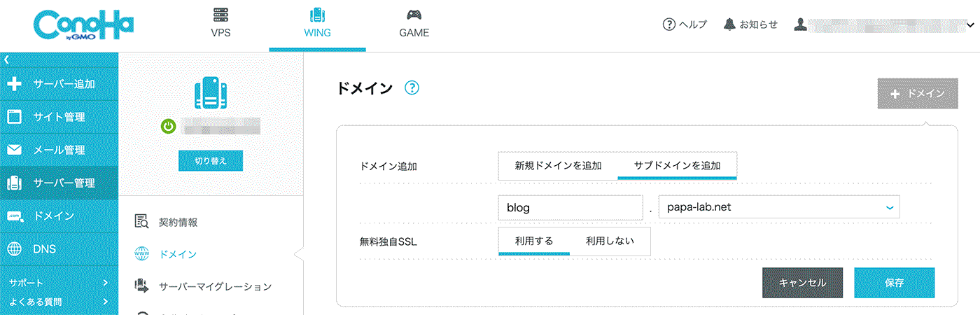Select the 利用する SSL option

tap(534, 241)
